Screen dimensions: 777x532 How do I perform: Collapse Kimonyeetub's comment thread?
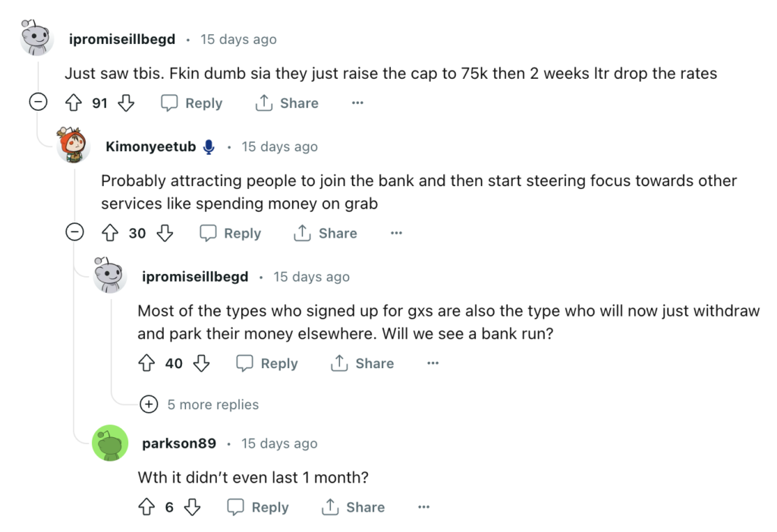75,232
